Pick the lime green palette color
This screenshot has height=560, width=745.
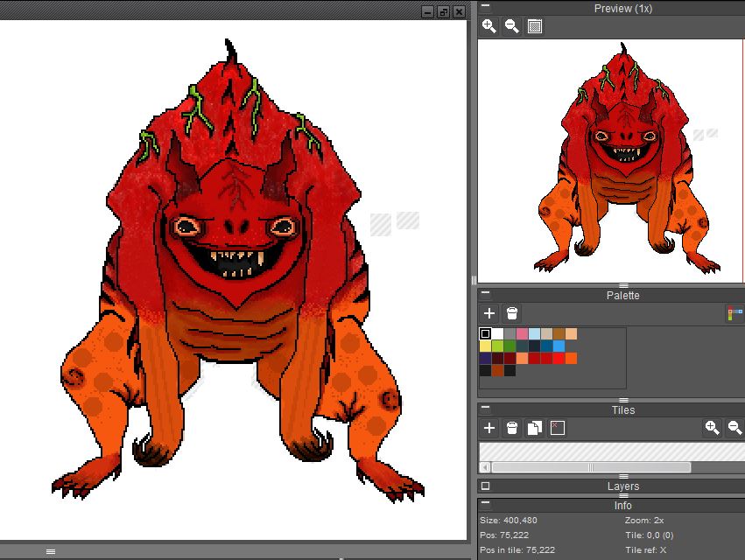(x=498, y=346)
